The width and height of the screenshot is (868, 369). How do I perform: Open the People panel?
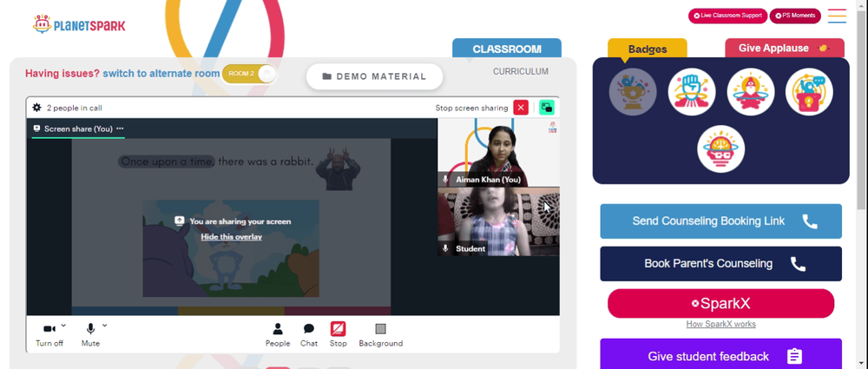(x=278, y=334)
